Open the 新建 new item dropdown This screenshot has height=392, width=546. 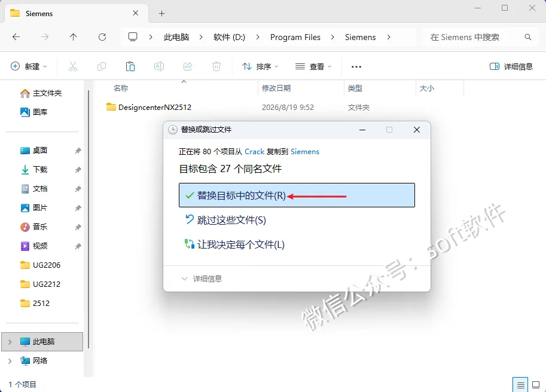[29, 66]
